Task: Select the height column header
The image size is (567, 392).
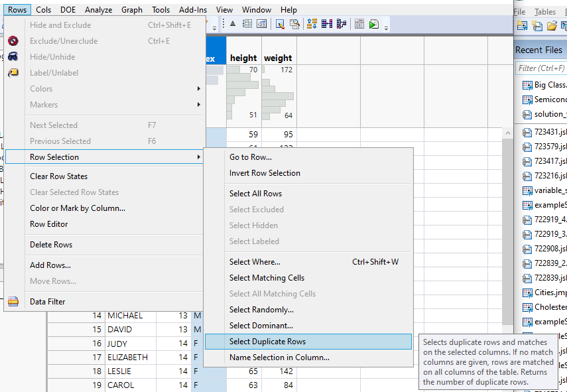Action: point(243,58)
